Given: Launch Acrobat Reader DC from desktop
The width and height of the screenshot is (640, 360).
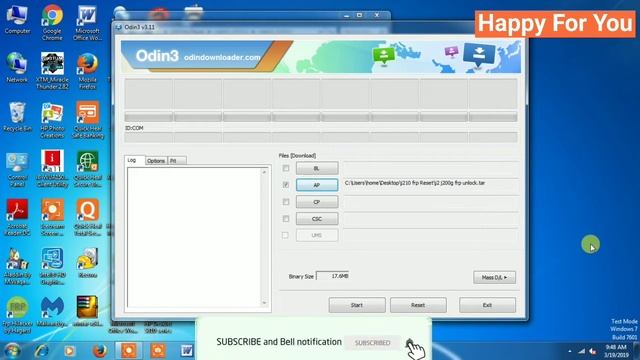Looking at the screenshot, I should [17, 217].
